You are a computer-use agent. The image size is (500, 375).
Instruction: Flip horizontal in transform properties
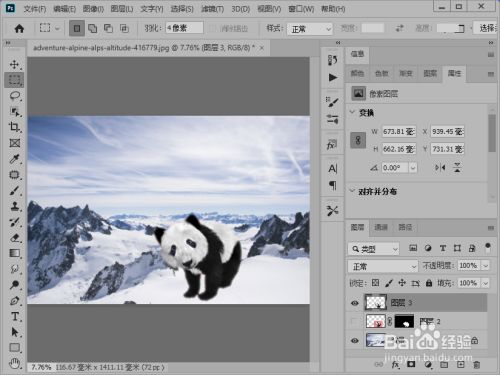coord(440,168)
